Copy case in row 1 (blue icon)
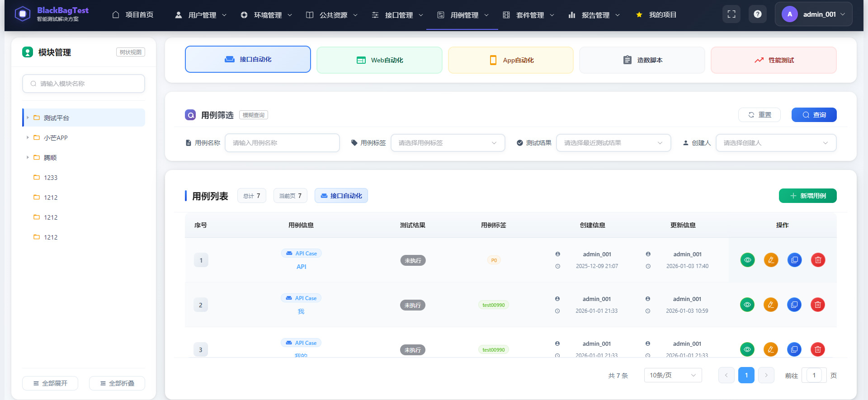 795,260
